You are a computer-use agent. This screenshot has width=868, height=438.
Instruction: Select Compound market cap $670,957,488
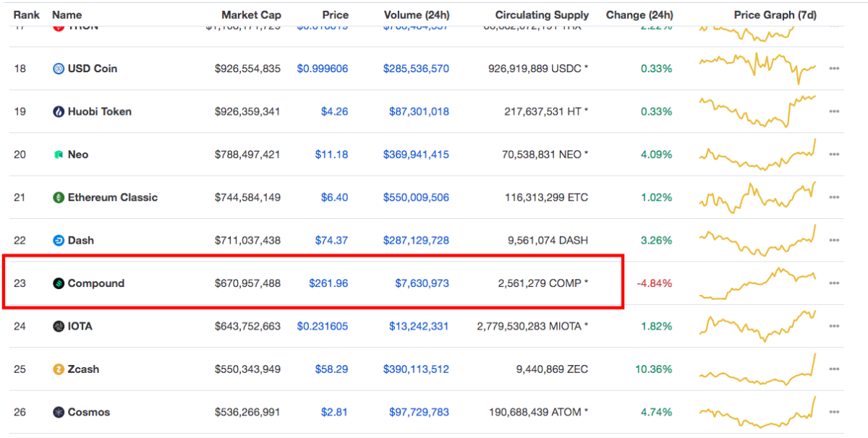247,283
